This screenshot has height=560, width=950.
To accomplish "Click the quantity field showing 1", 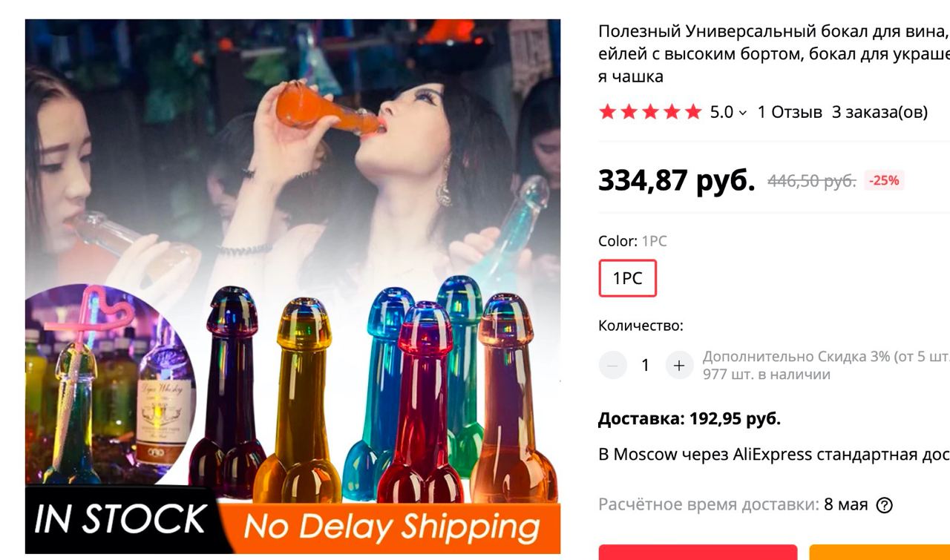I will click(646, 365).
